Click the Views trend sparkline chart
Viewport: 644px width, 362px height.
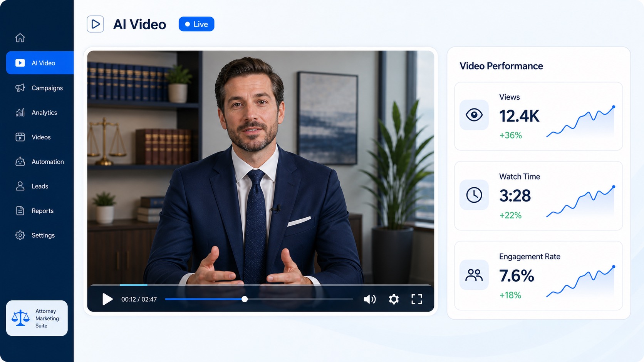(x=581, y=122)
